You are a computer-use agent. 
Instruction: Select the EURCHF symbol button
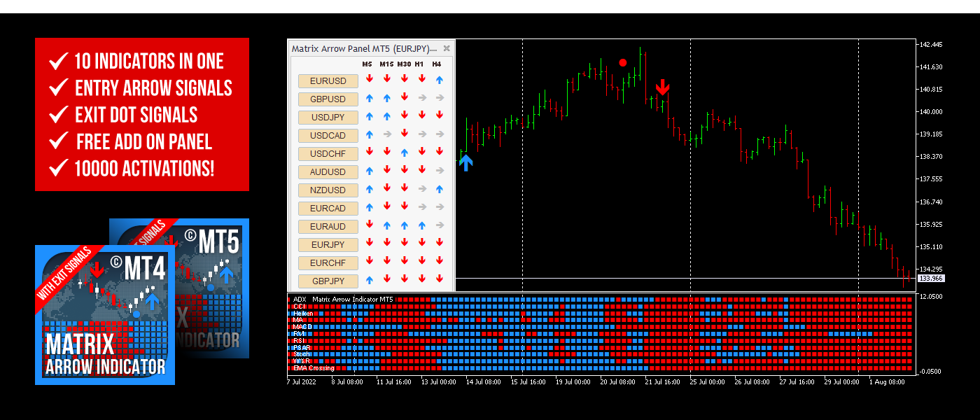click(328, 262)
